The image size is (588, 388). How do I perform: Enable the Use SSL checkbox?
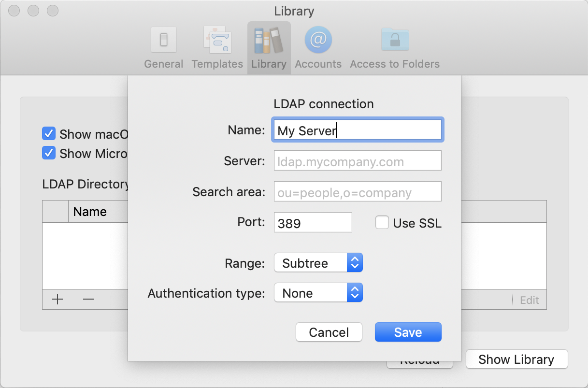point(382,222)
